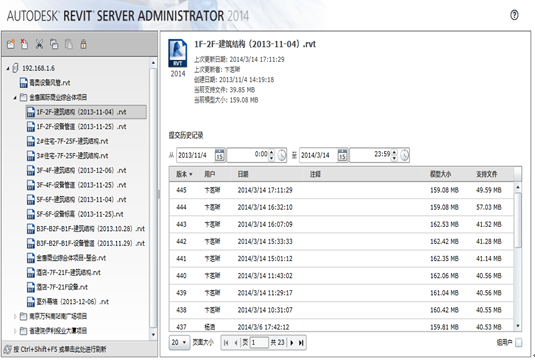
Task: Click the Paste toolbar icon
Action: [x=69, y=44]
